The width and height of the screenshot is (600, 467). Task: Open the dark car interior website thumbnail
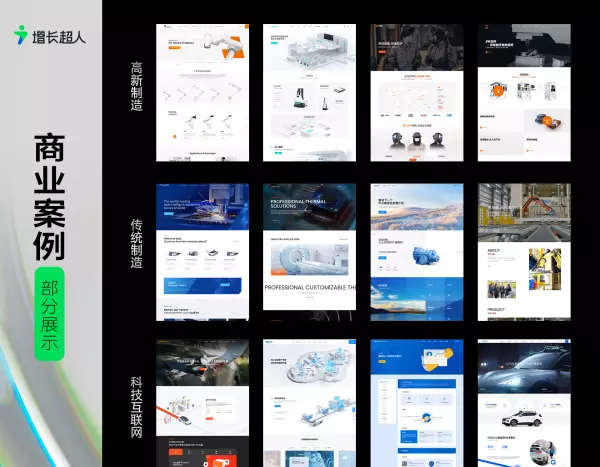point(202,403)
